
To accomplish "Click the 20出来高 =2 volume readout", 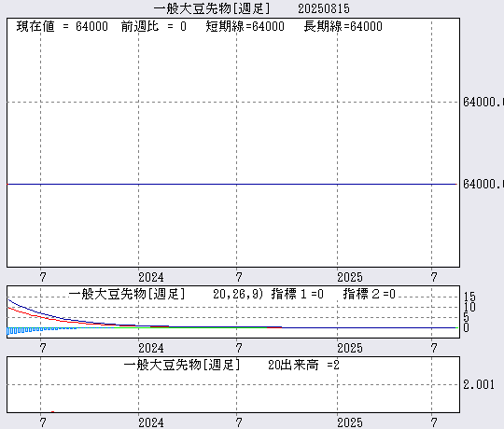I will (x=303, y=365).
